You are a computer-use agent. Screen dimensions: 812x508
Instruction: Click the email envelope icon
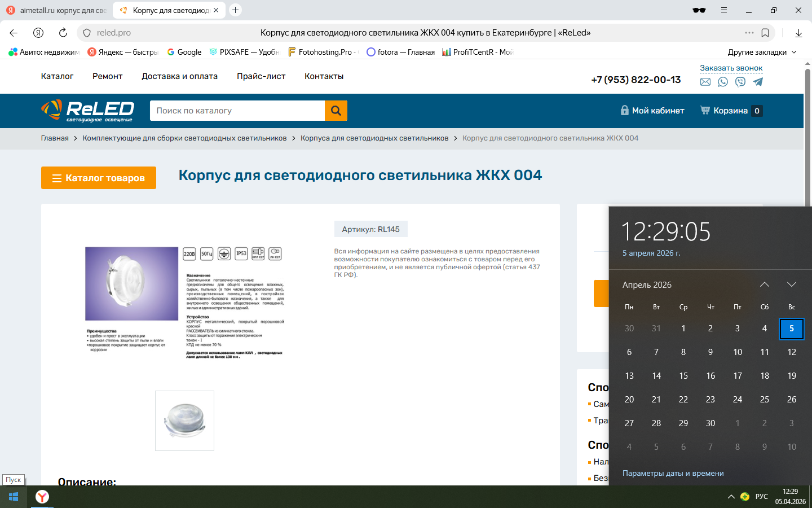click(705, 82)
